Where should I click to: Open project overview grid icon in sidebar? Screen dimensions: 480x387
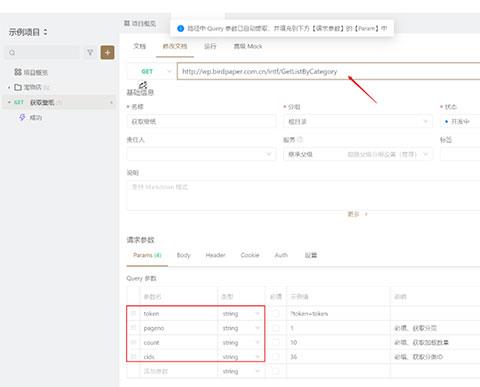coord(18,72)
